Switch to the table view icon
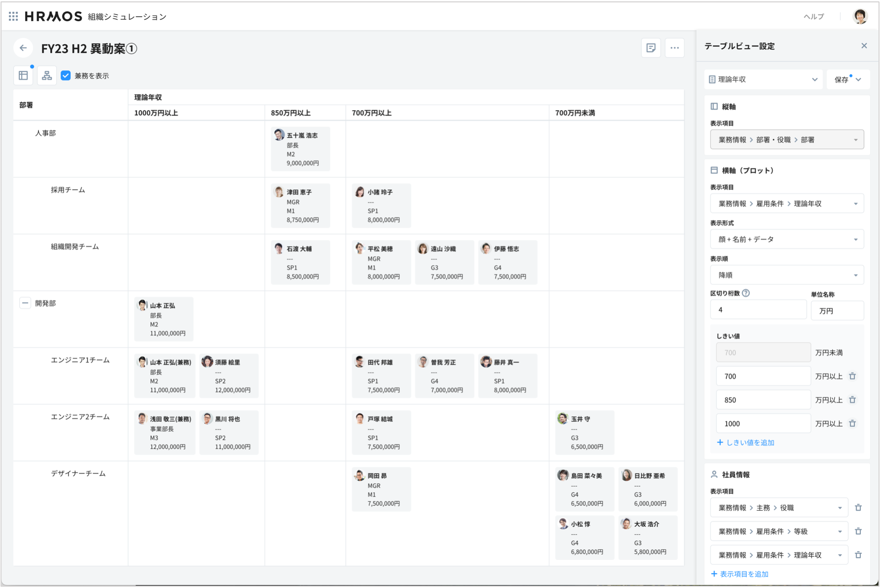This screenshot has height=588, width=881. (23, 75)
